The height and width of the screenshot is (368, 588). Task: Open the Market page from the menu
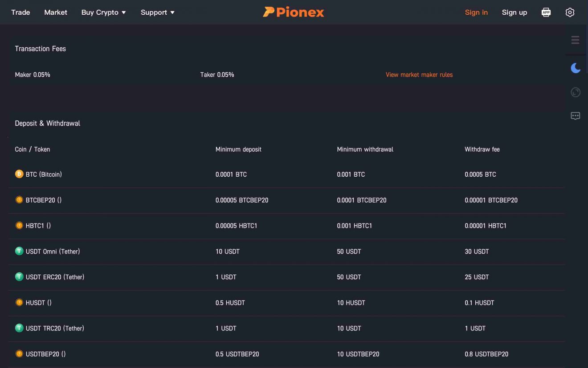click(x=55, y=12)
